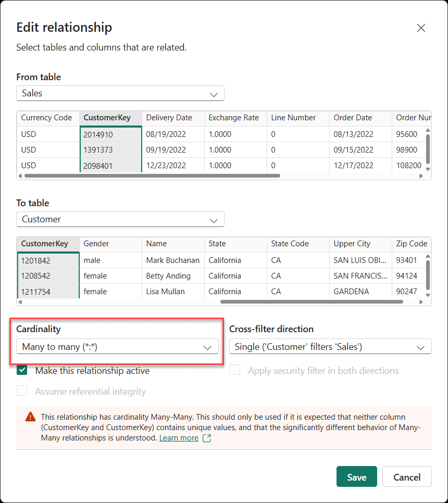Close the Edit relationship dialog
Screen dimensions: 448x503
pyautogui.click(x=421, y=28)
